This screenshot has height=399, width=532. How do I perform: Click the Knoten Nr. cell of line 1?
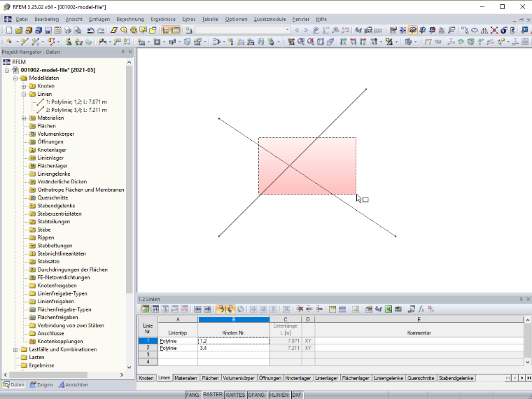pos(234,341)
